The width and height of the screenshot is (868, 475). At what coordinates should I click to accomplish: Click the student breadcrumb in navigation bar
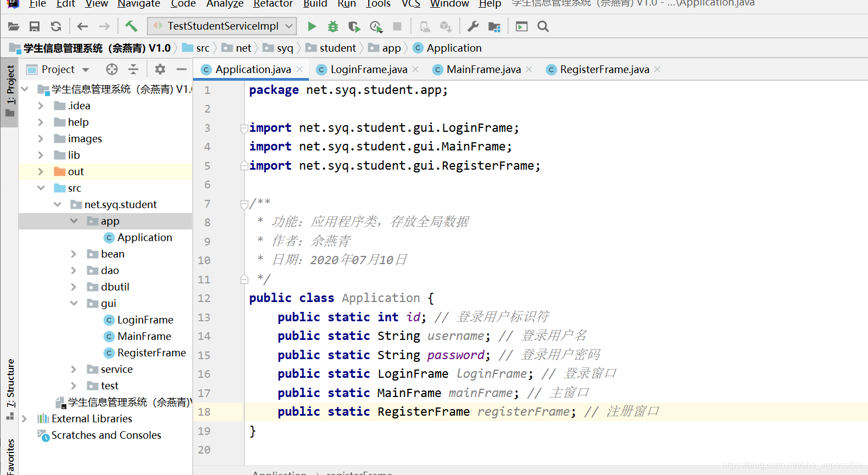point(331,48)
